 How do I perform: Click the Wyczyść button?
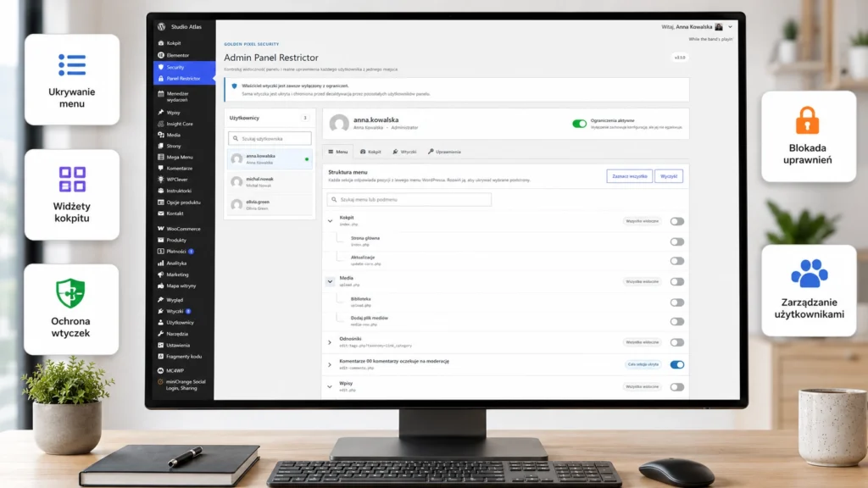669,176
